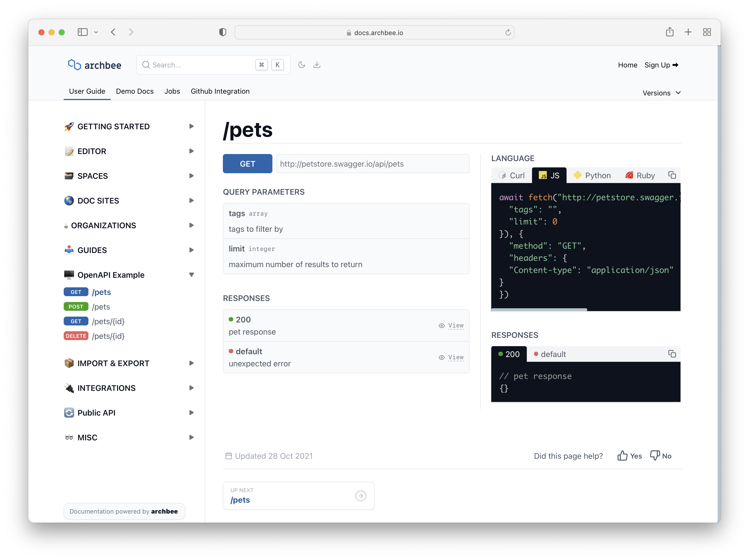View the default unexpected error response
This screenshot has height=560, width=749.
click(x=451, y=357)
